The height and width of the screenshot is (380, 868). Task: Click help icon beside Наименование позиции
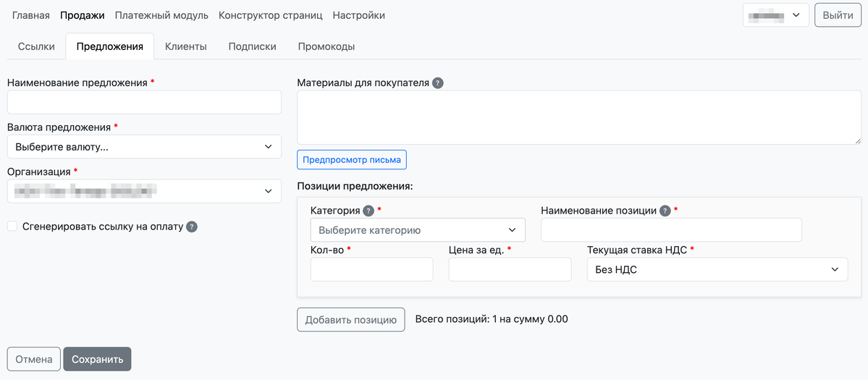pos(665,211)
